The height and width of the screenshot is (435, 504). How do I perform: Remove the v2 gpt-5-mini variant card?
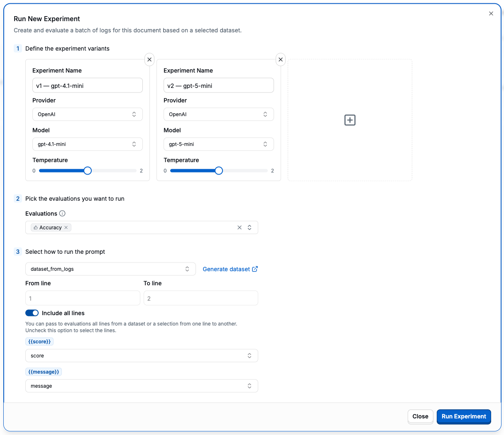(x=281, y=60)
